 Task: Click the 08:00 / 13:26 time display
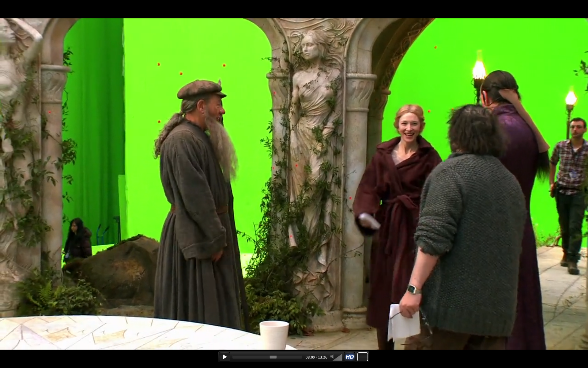pos(316,357)
